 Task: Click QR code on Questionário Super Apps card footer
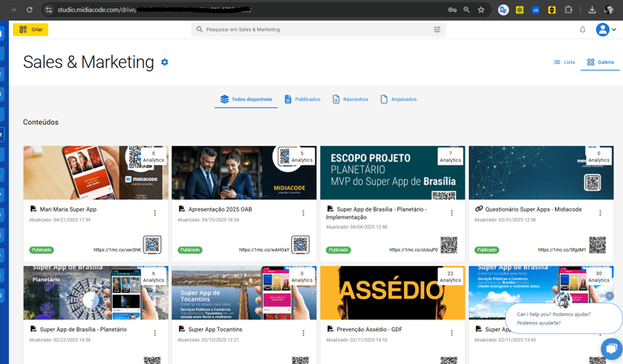point(598,245)
